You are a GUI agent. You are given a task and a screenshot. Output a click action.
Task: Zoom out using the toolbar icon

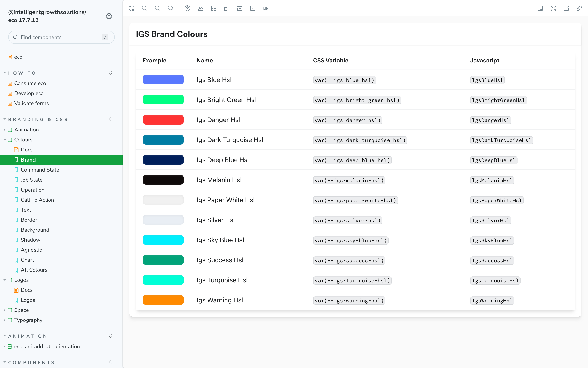158,8
